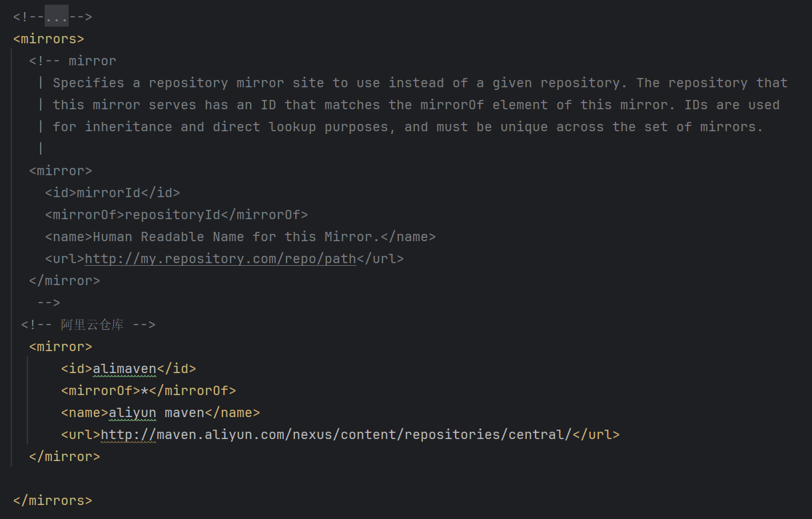Open the maven.aliyun.com repository URL link
812x519 pixels.
coord(336,434)
